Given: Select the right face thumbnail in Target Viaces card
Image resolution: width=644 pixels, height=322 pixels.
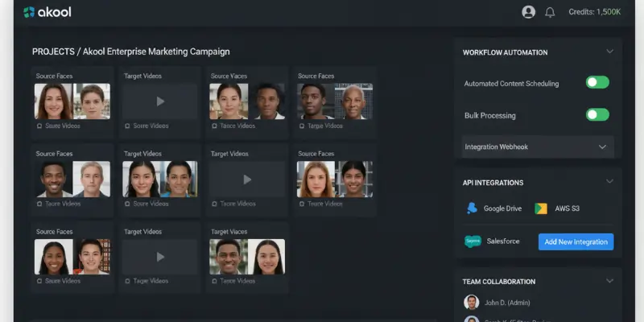Looking at the screenshot, I should pyautogui.click(x=266, y=257).
